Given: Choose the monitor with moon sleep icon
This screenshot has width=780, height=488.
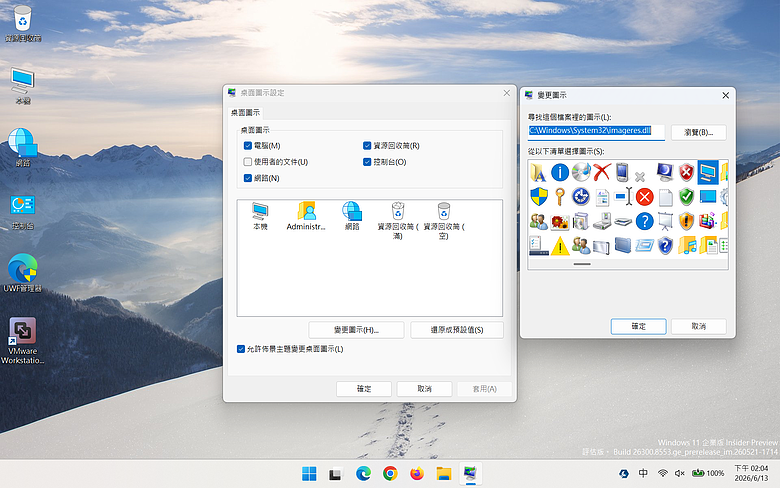Looking at the screenshot, I should pyautogui.click(x=665, y=172).
